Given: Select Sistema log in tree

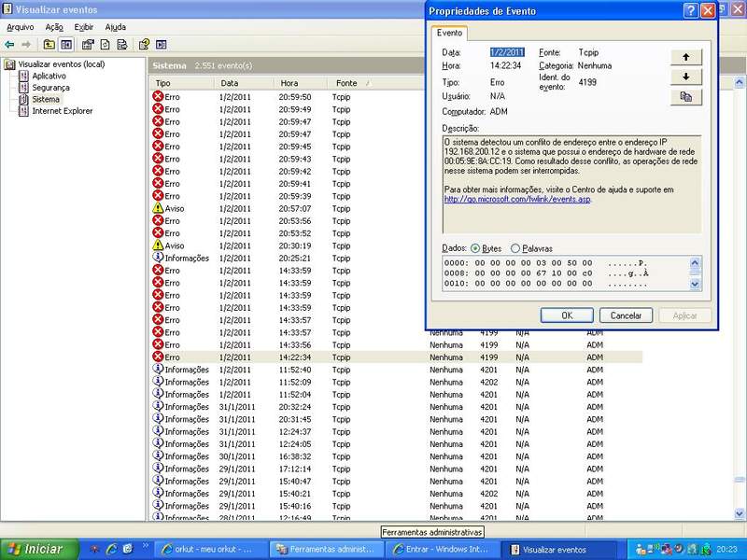Looking at the screenshot, I should [46, 99].
